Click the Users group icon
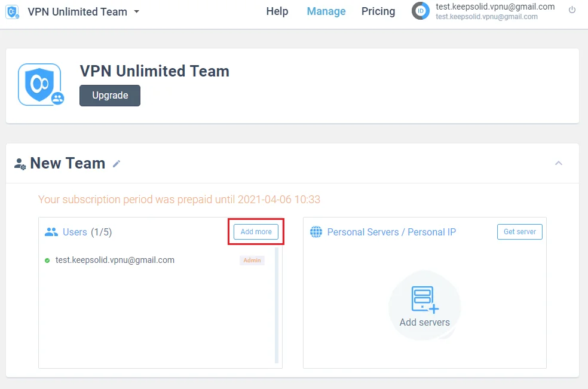The image size is (588, 389). tap(51, 232)
